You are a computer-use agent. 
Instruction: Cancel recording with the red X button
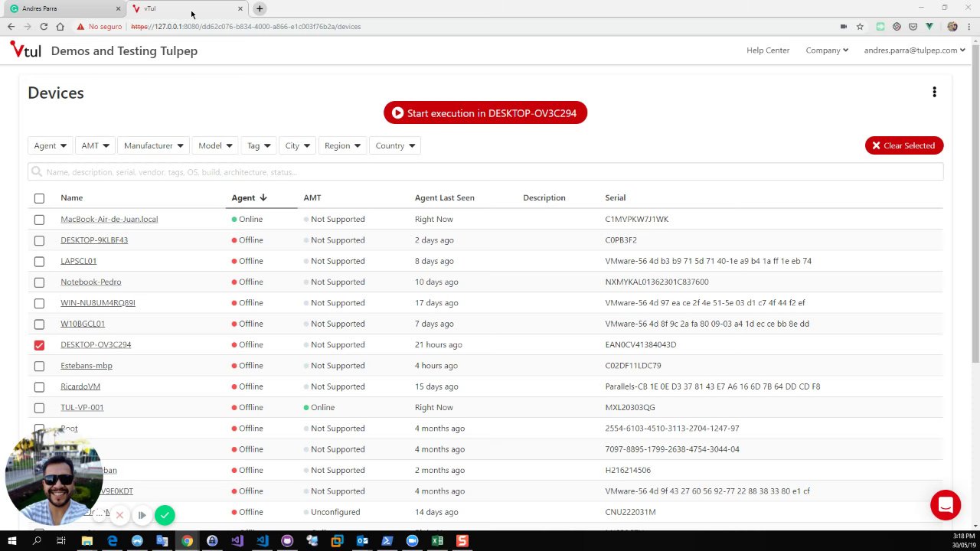pos(119,515)
